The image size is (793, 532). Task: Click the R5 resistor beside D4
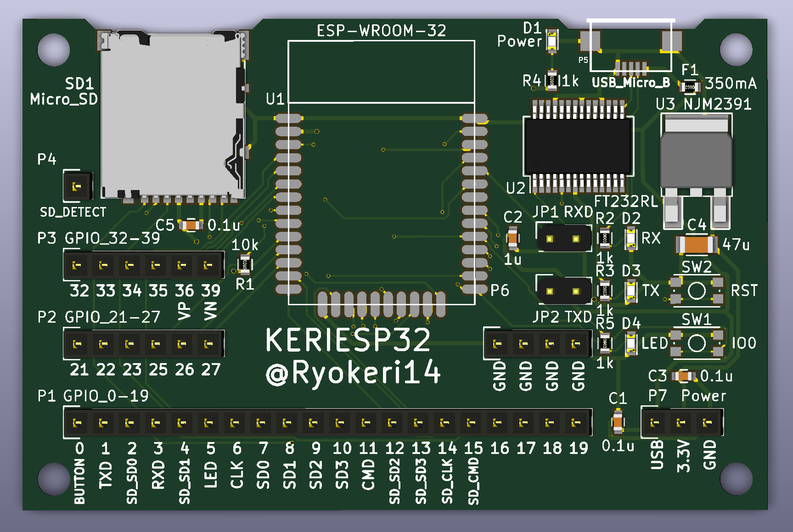pyautogui.click(x=605, y=343)
